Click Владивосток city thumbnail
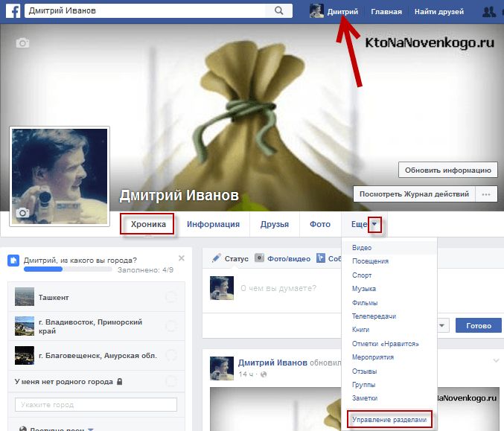This screenshot has width=504, height=431. [25, 326]
